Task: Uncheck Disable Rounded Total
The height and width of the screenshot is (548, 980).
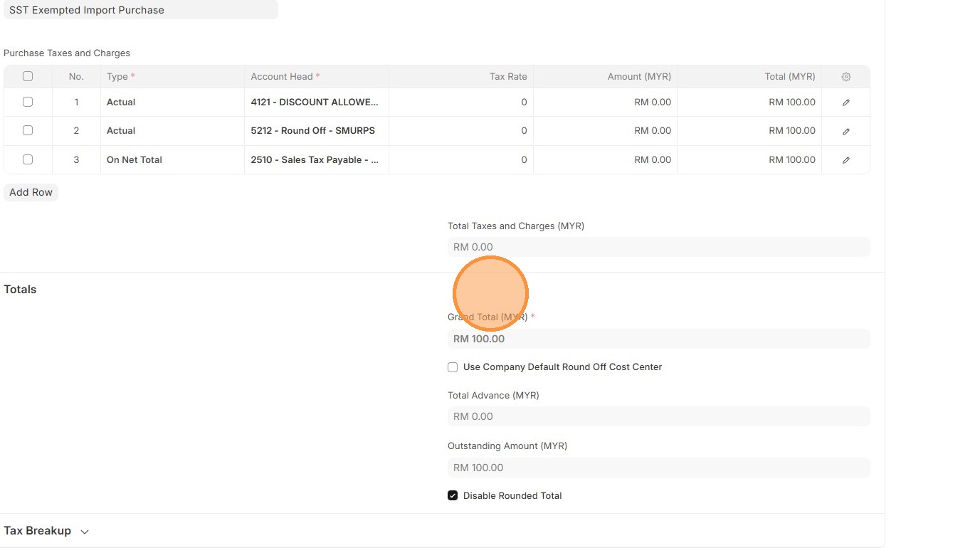Action: pyautogui.click(x=453, y=495)
